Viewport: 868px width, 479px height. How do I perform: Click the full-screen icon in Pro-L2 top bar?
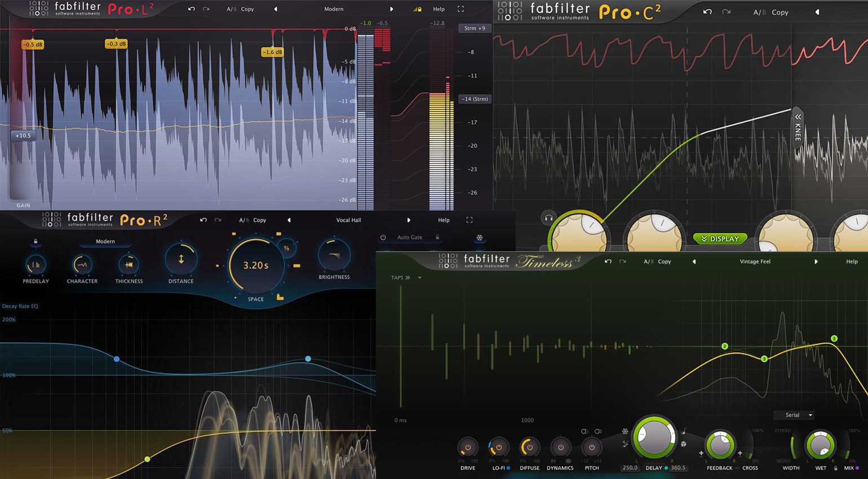click(460, 9)
